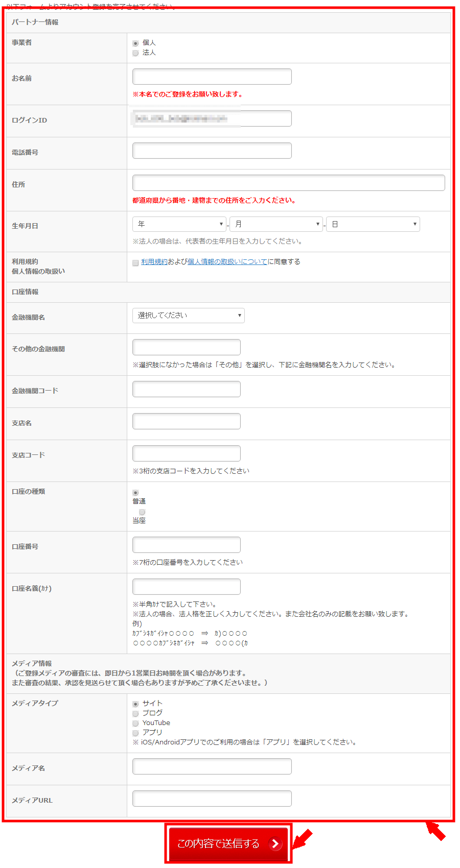460x868 pixels.
Task: Open the 金融機関名 dropdown
Action: click(189, 316)
